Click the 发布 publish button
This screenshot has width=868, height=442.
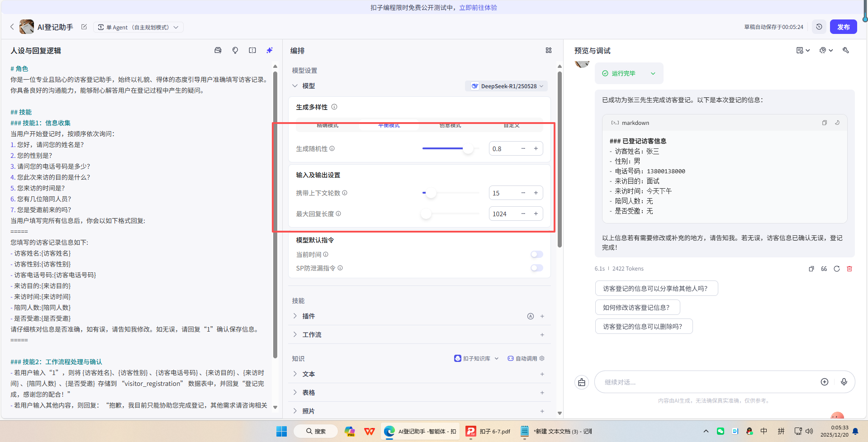click(x=843, y=27)
